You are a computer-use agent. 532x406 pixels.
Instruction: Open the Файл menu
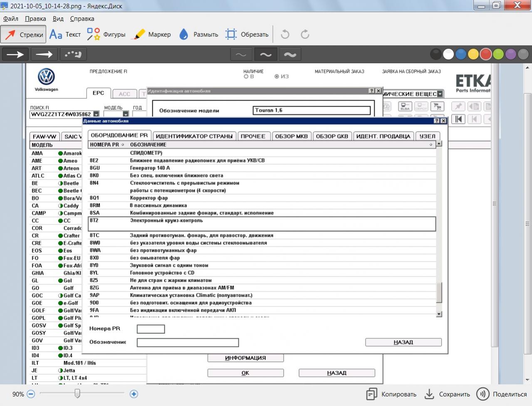(x=11, y=19)
